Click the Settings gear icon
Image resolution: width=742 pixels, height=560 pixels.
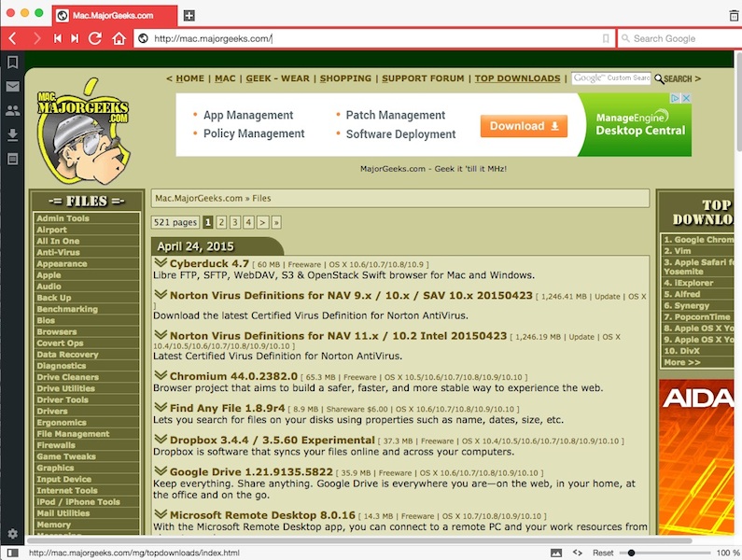[12, 534]
